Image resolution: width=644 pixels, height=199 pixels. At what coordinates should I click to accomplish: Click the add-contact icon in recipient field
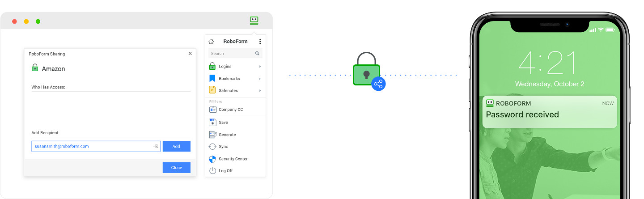coord(156,146)
